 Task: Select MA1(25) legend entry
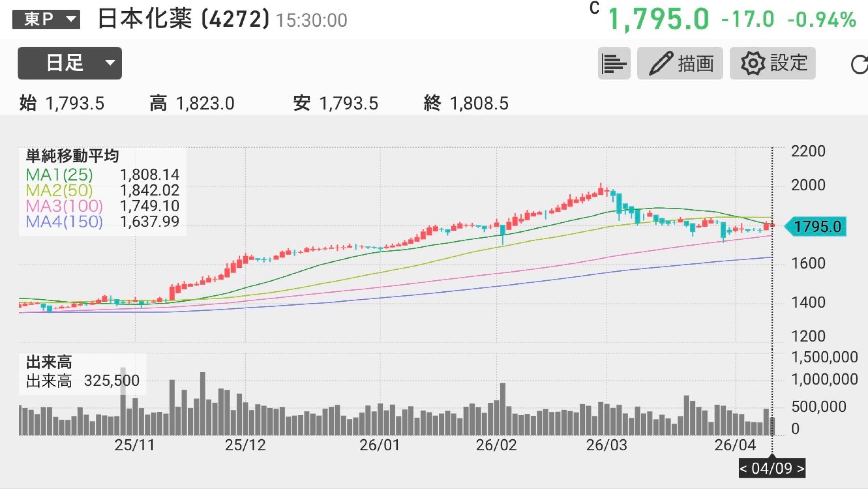(x=59, y=175)
